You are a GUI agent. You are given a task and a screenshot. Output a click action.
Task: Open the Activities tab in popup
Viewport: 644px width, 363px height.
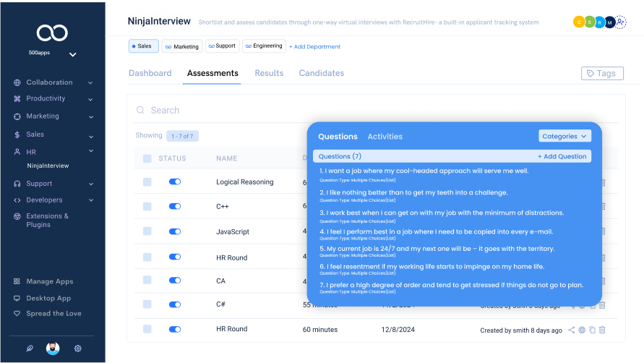tap(385, 137)
